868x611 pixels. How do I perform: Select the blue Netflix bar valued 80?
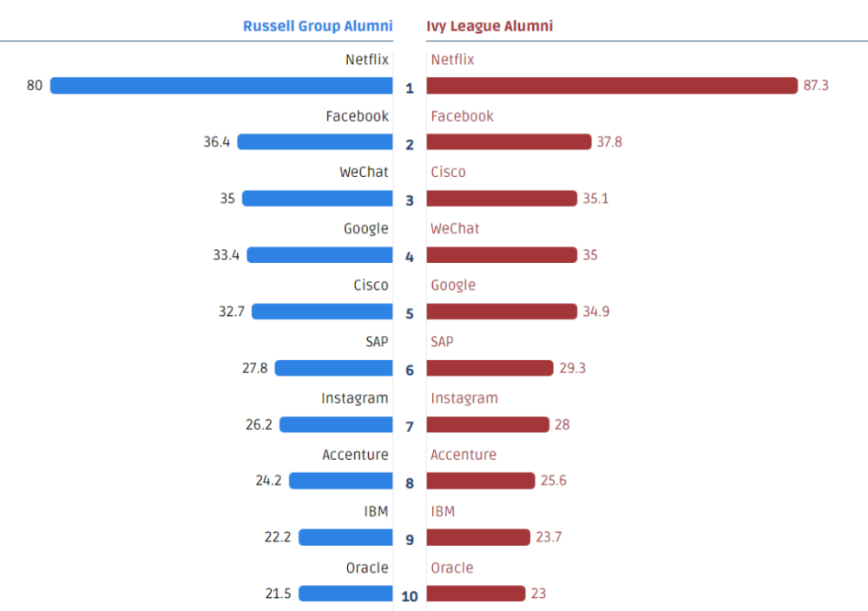pos(221,86)
